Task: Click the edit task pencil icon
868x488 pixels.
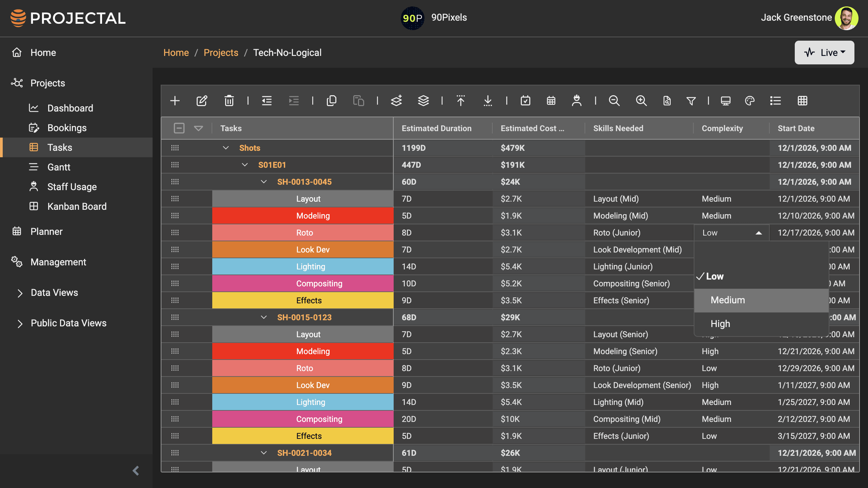Action: [202, 101]
